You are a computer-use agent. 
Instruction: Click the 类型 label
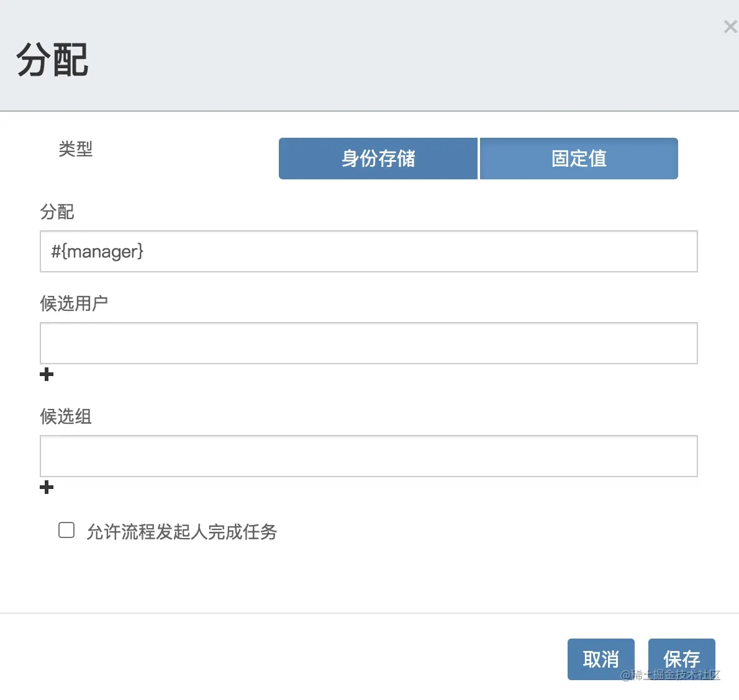point(75,149)
